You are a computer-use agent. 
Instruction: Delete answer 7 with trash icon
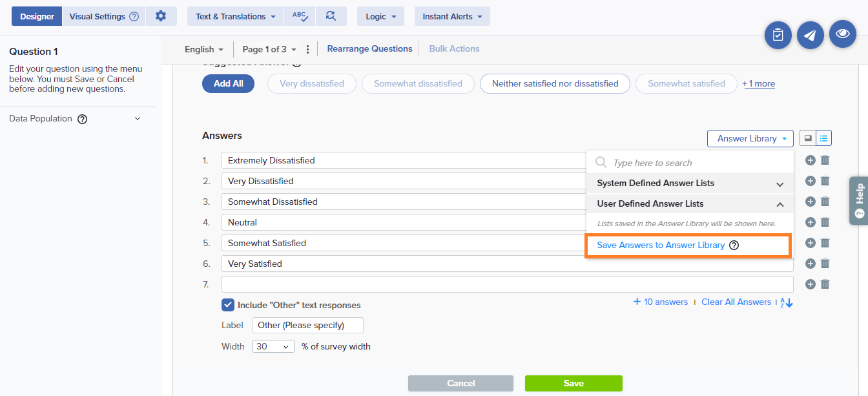pyautogui.click(x=825, y=284)
